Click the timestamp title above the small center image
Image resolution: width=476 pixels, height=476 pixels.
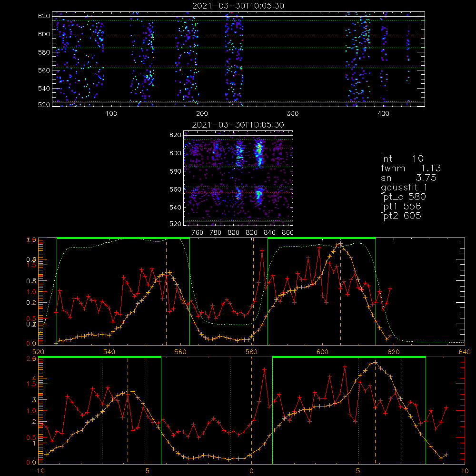coord(238,125)
